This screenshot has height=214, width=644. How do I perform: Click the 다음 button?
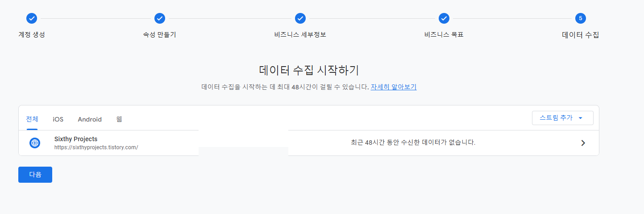[35, 175]
